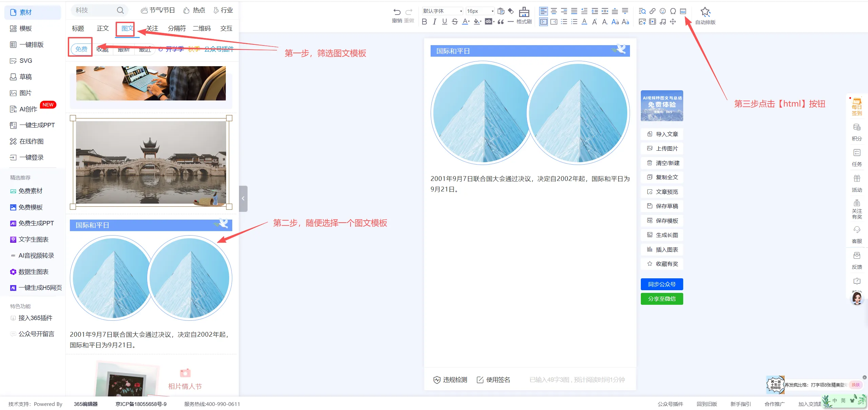The width and height of the screenshot is (868, 410).
Task: Insert an emoji with the smiley icon
Action: 663,11
